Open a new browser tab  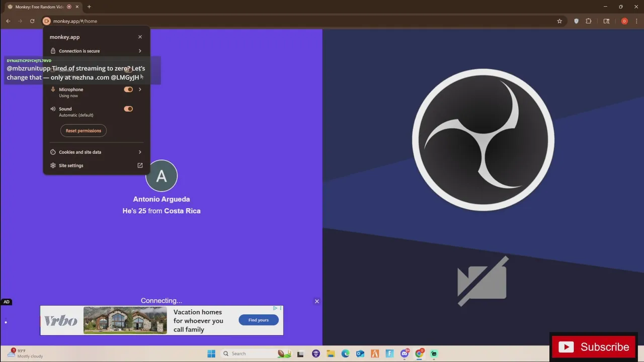[x=89, y=7]
